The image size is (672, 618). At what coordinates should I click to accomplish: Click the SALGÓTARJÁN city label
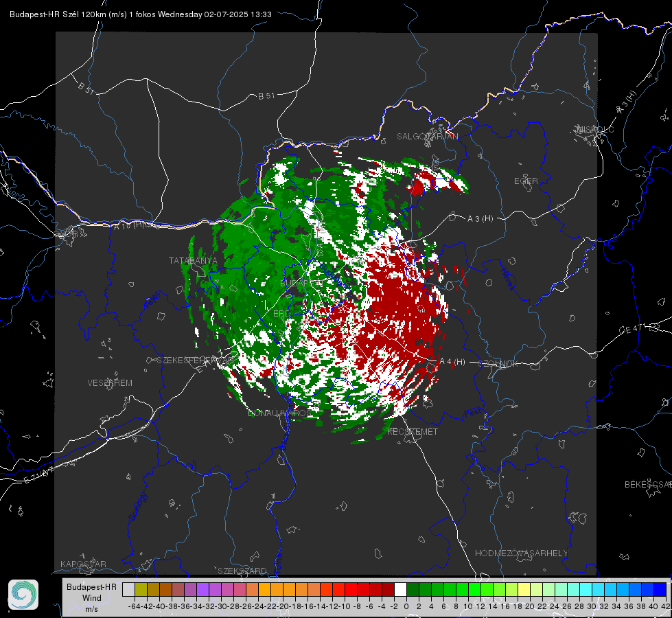[x=427, y=137]
